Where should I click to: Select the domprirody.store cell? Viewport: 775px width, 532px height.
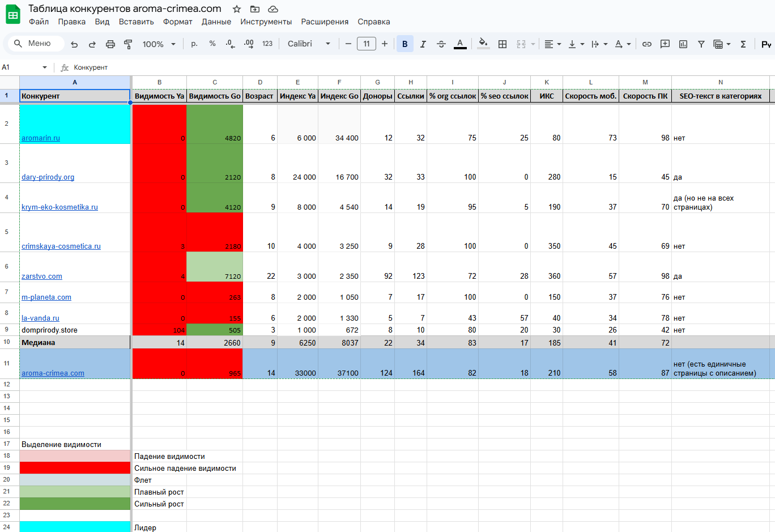[75, 330]
